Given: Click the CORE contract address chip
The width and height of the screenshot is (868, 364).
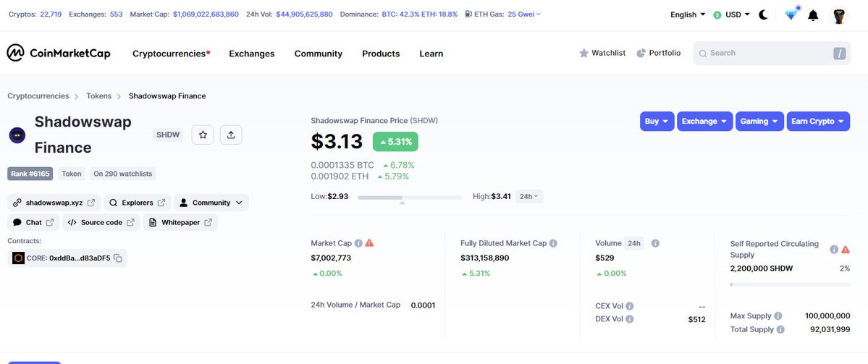Looking at the screenshot, I should pos(67,258).
